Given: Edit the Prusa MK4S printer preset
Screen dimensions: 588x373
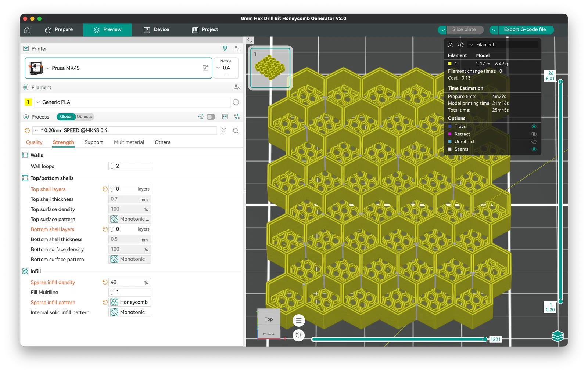Looking at the screenshot, I should click(206, 68).
